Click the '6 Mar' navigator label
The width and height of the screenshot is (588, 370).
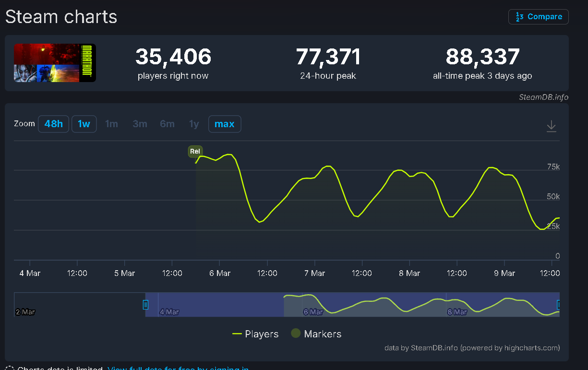coord(313,312)
